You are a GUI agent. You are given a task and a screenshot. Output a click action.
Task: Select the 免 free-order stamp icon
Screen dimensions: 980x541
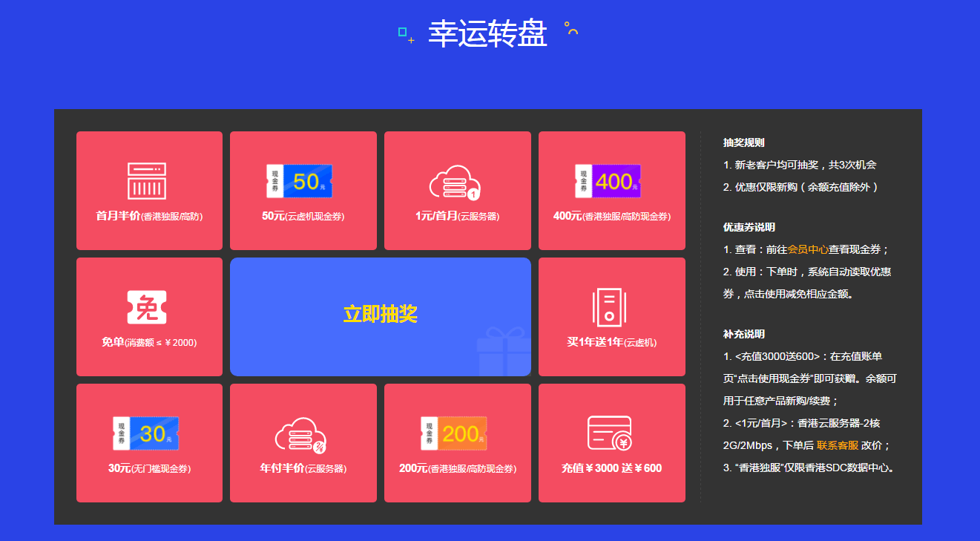click(148, 306)
